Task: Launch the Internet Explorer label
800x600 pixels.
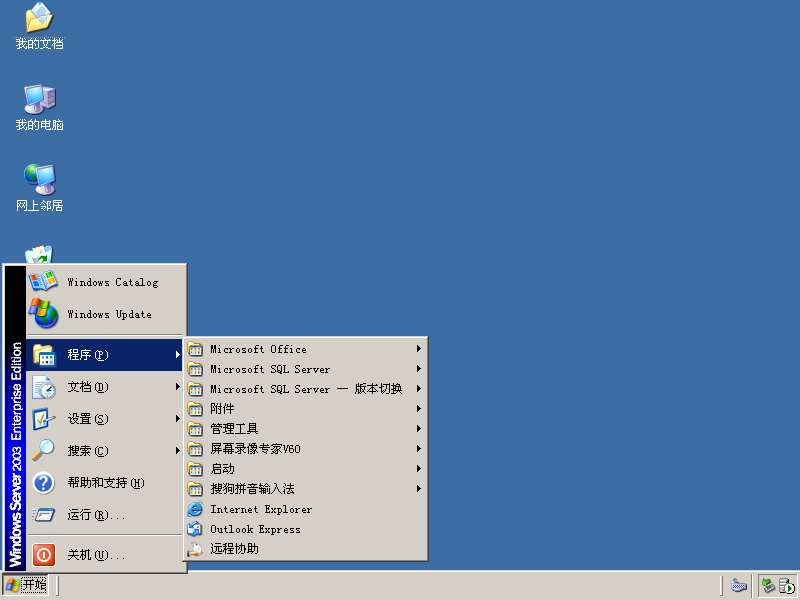Action: pyautogui.click(x=261, y=509)
